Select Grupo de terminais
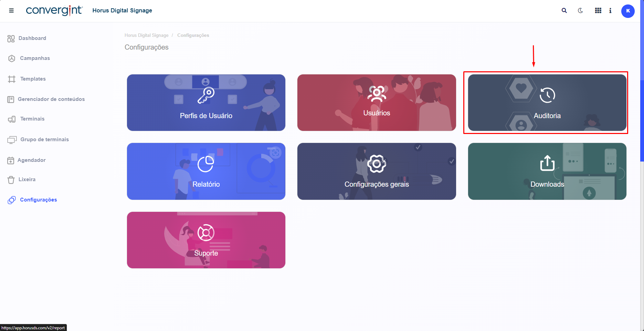Viewport: 644px width, 331px height. tap(44, 139)
